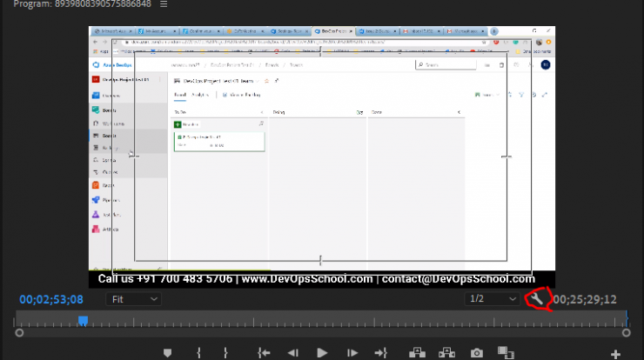Click the favorite star beside the team name
Image resolution: width=644 pixels, height=360 pixels.
click(266, 81)
